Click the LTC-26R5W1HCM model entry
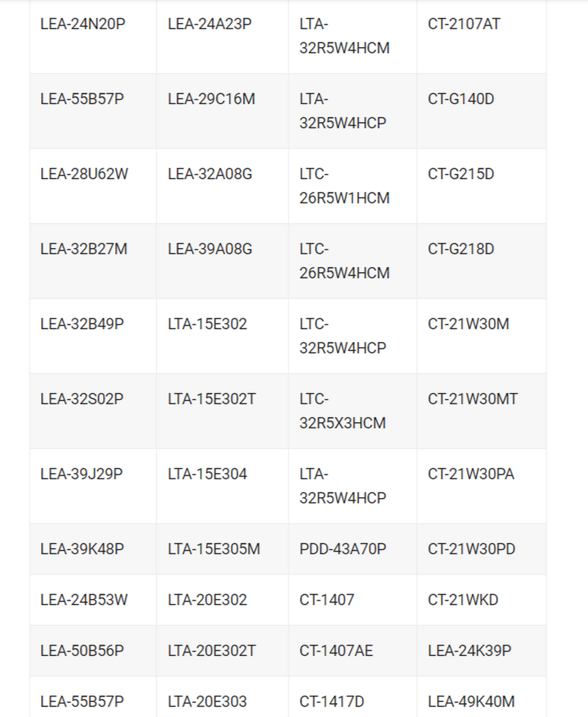 344,186
